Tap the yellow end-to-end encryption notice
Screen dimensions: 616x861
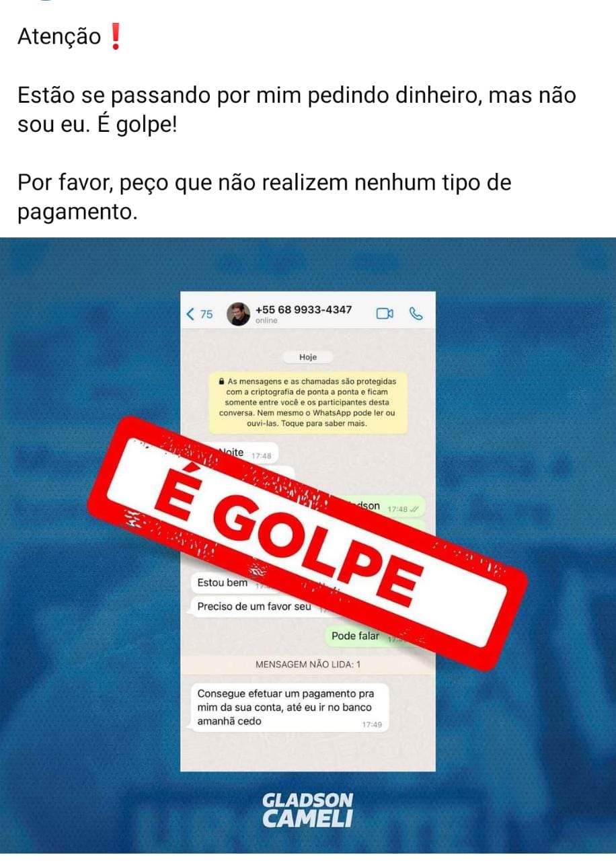click(x=308, y=402)
